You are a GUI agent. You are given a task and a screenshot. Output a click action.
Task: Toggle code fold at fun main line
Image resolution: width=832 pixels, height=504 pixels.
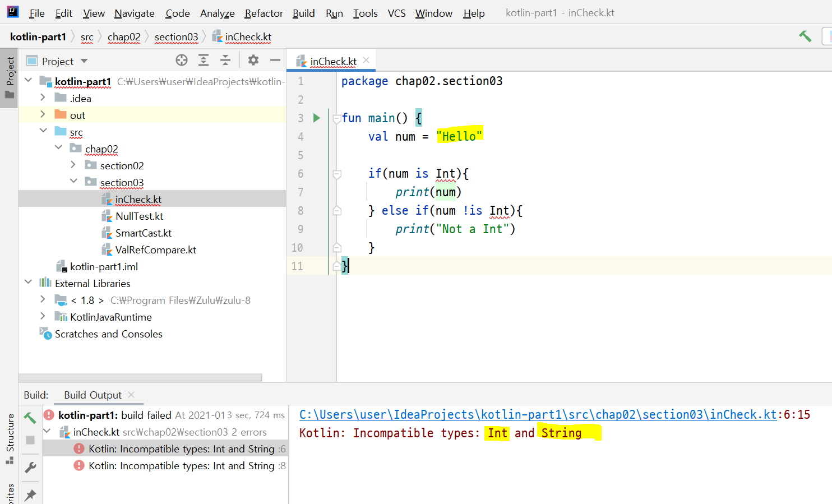(337, 118)
